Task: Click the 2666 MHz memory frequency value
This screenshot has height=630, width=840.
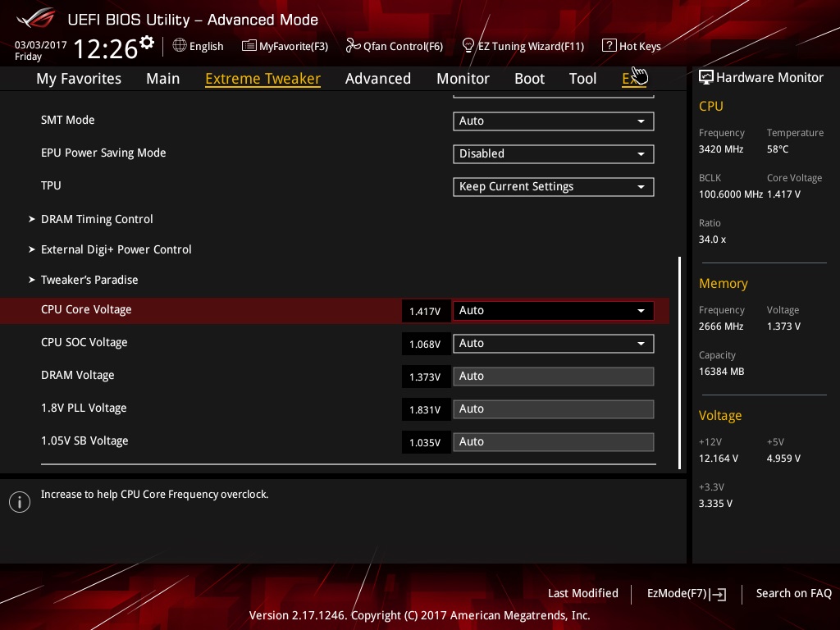Action: click(x=721, y=326)
